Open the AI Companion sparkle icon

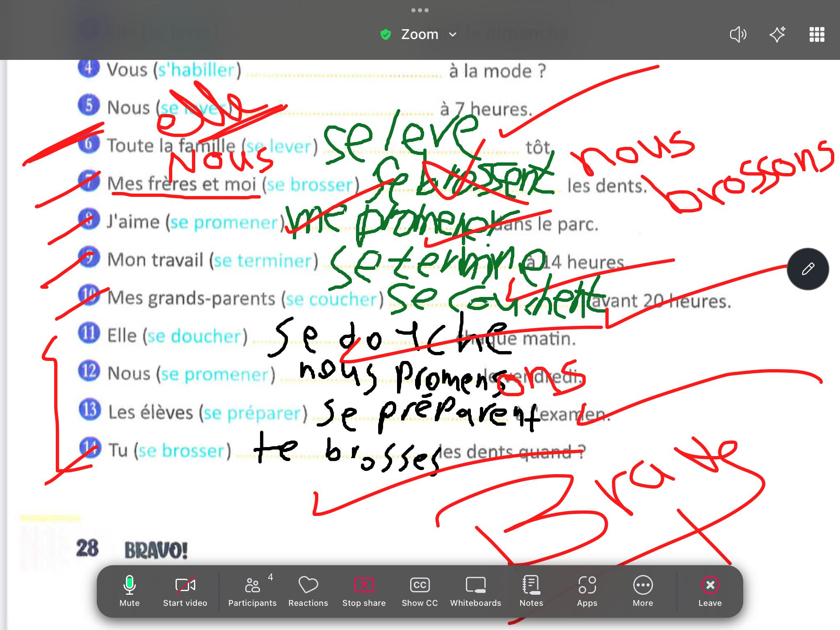(x=777, y=34)
